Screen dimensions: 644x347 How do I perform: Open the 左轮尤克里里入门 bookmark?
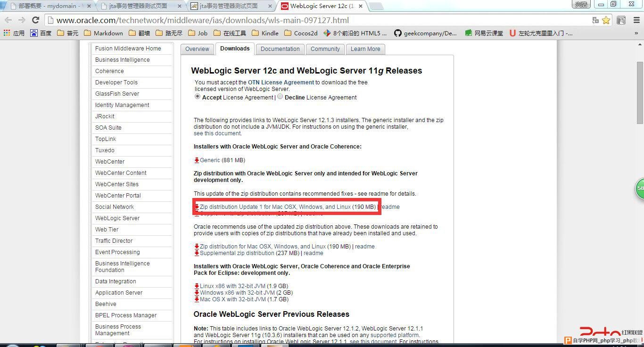541,33
